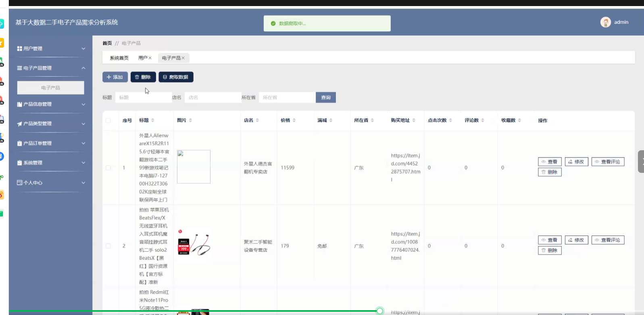The image size is (644, 315).
Task: Expand the 产品订单管理 menu chevron
Action: point(83,143)
